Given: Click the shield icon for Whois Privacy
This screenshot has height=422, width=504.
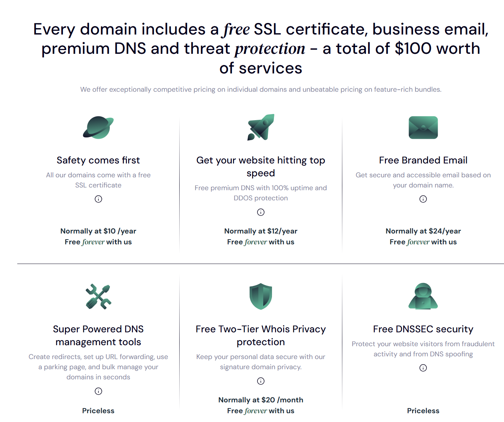Looking at the screenshot, I should pyautogui.click(x=261, y=296).
